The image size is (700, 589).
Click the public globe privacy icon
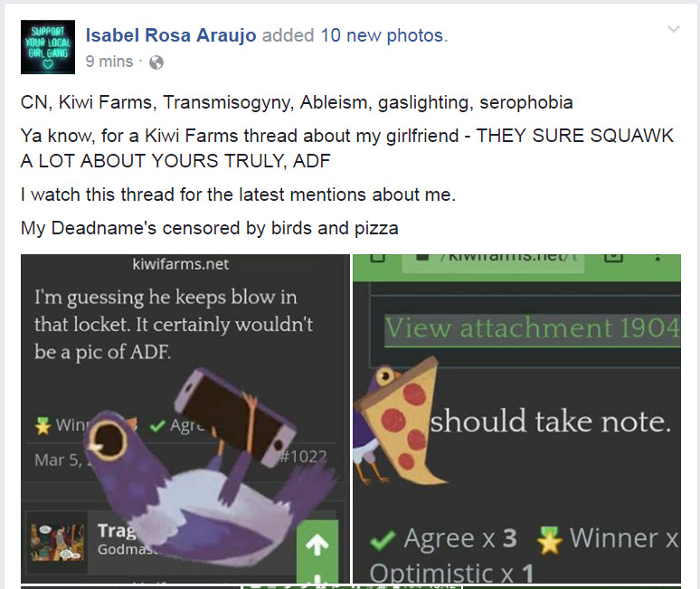point(156,62)
